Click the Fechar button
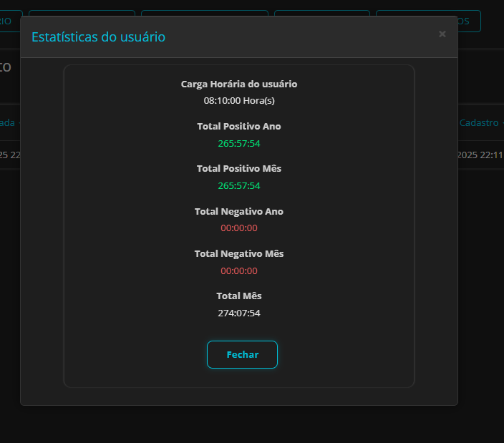 [242, 354]
